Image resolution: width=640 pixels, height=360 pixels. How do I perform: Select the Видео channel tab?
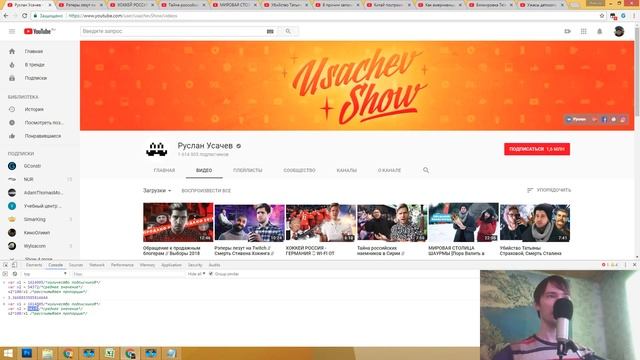tap(204, 170)
